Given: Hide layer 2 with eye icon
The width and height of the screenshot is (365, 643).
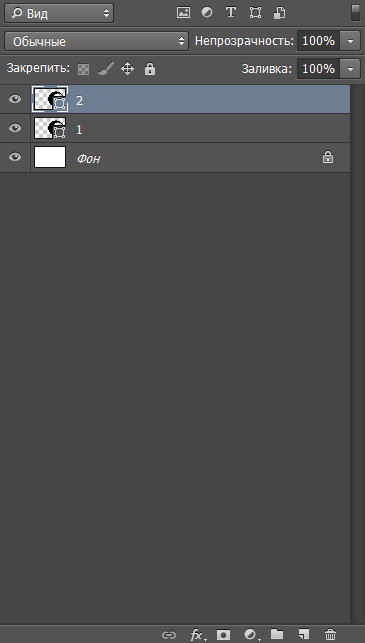Looking at the screenshot, I should [x=15, y=99].
